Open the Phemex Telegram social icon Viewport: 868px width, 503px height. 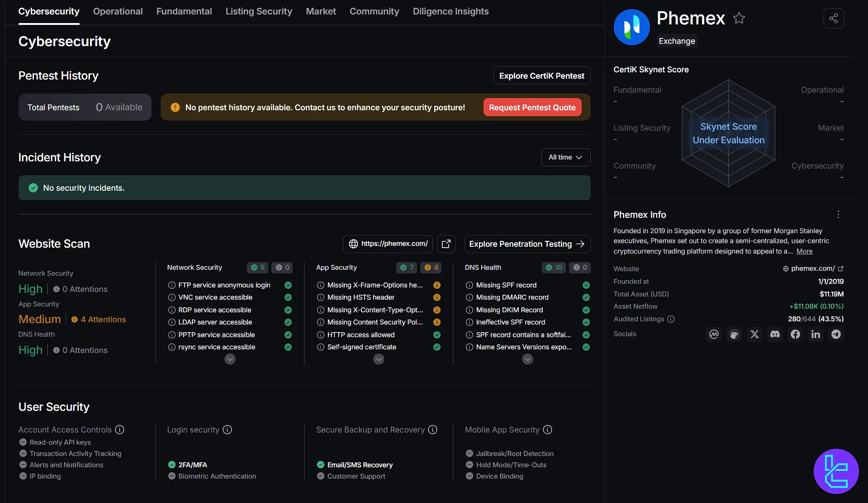pyautogui.click(x=836, y=334)
